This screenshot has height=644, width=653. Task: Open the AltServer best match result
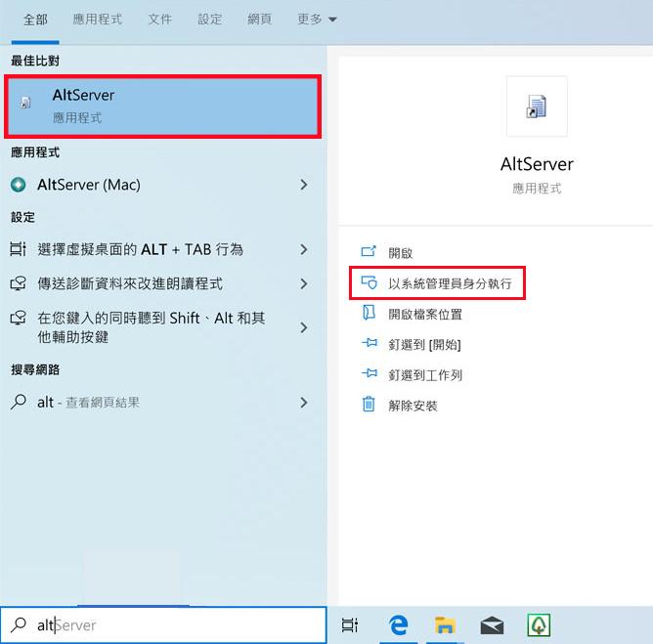pyautogui.click(x=163, y=107)
